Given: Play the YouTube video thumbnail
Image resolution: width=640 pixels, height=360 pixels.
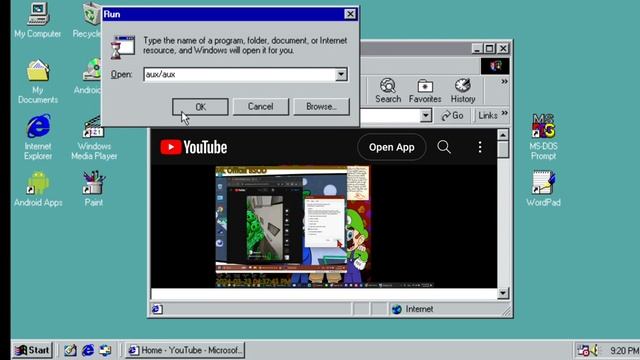Looking at the screenshot, I should point(293,227).
